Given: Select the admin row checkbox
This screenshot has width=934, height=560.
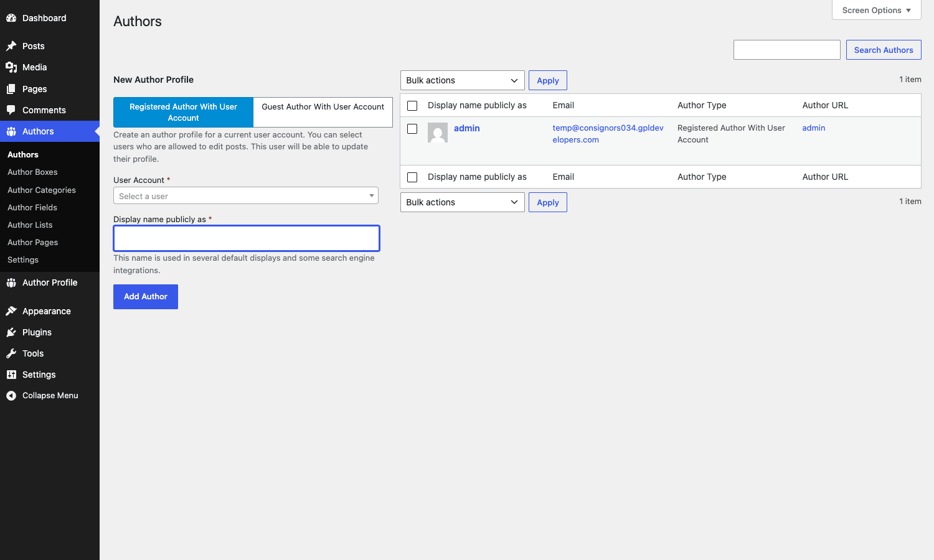Looking at the screenshot, I should click(412, 129).
